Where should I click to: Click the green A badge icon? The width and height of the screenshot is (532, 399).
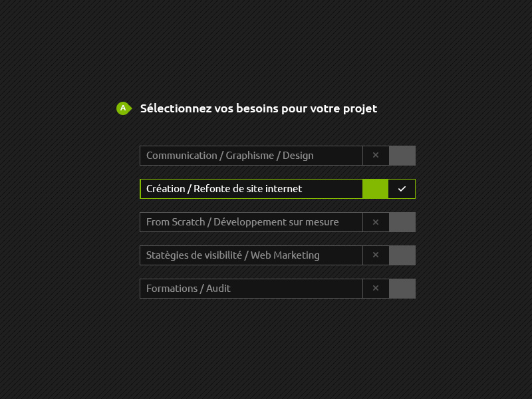pos(124,108)
